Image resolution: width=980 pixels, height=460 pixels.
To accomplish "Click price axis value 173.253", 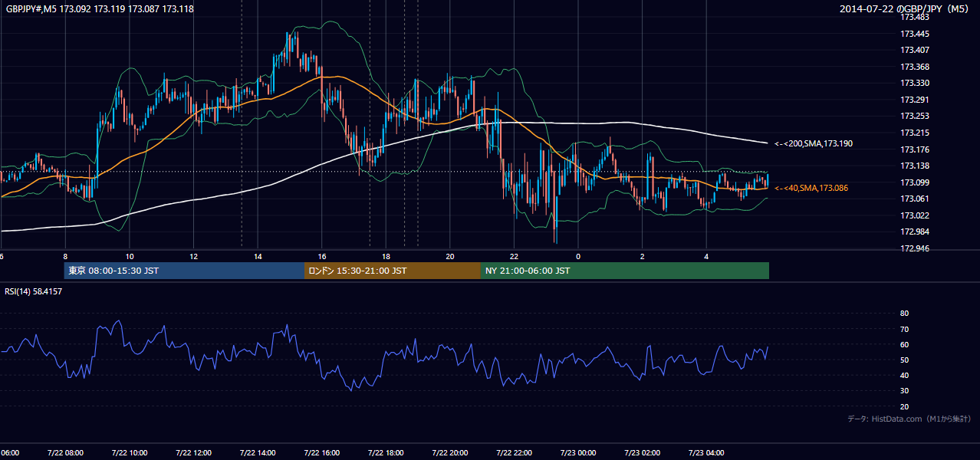I will click(x=915, y=117).
